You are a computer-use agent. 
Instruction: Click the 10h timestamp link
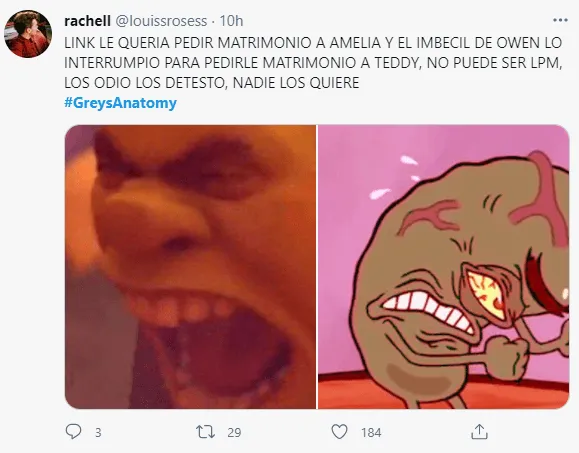coord(232,21)
